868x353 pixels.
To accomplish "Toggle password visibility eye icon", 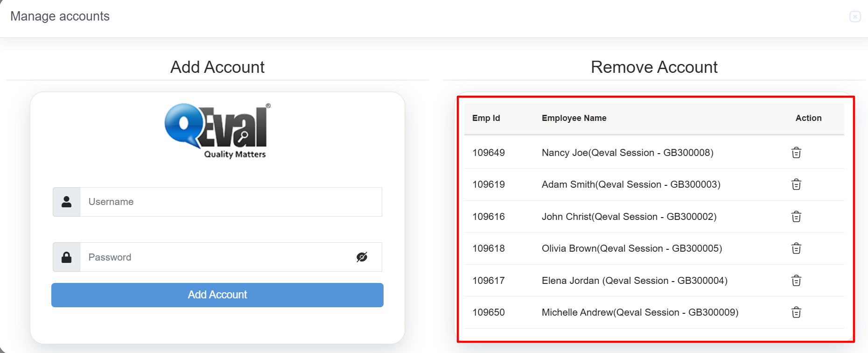I will [362, 257].
